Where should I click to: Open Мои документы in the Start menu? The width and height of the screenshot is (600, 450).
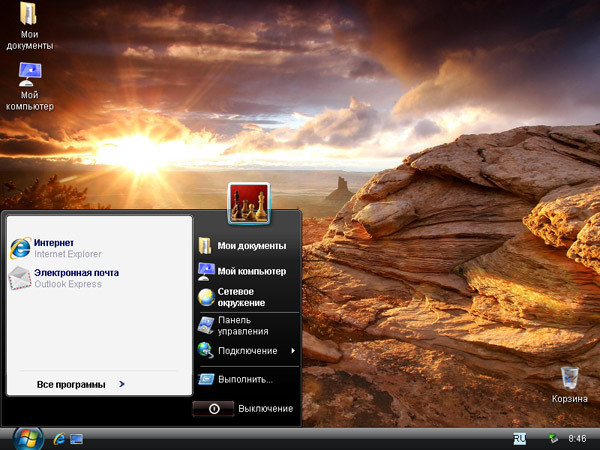click(x=250, y=246)
